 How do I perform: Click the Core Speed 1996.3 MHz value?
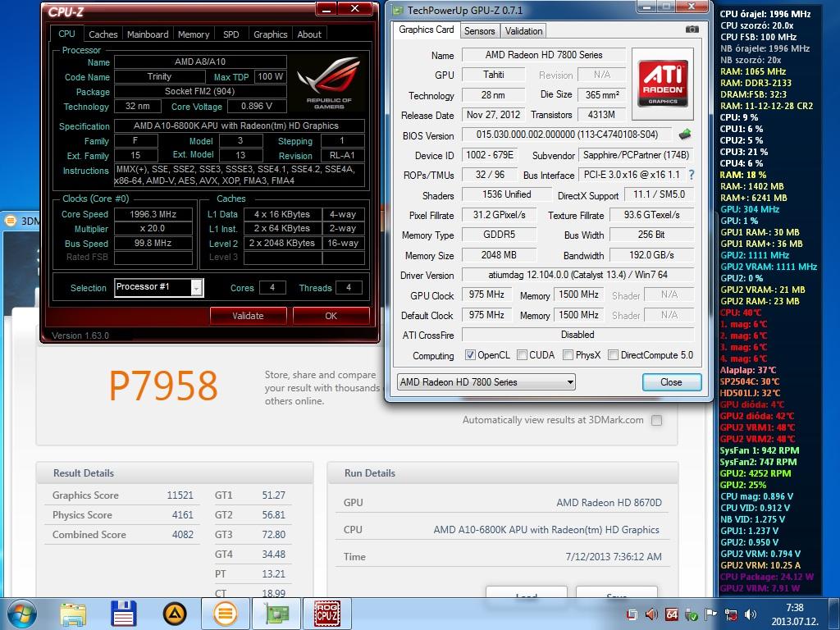[153, 214]
